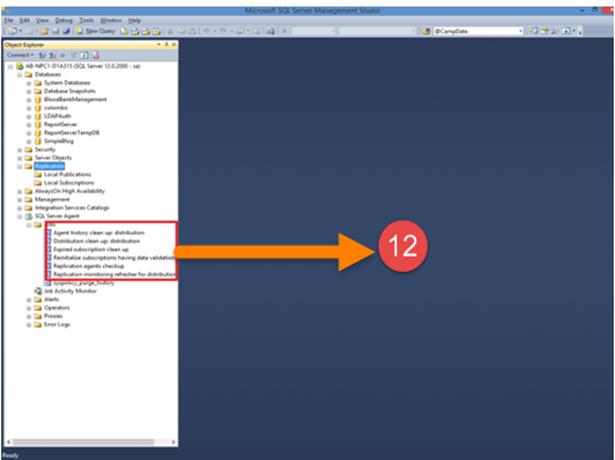Viewport: 615px width, 460px height.
Task: Click the Disconnect icon in Object Explorer
Action: pyautogui.click(x=52, y=55)
